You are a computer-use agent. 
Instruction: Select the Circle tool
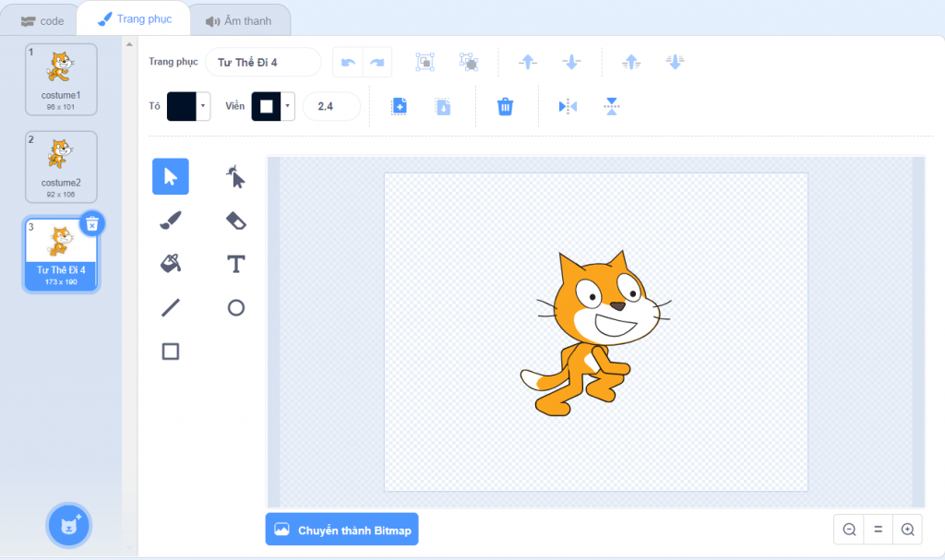coord(235,307)
